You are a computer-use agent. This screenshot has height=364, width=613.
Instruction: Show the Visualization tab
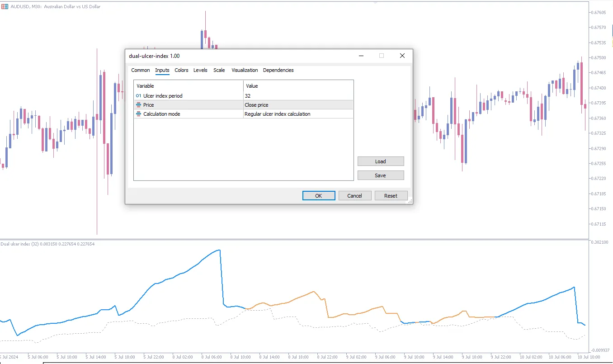point(245,70)
